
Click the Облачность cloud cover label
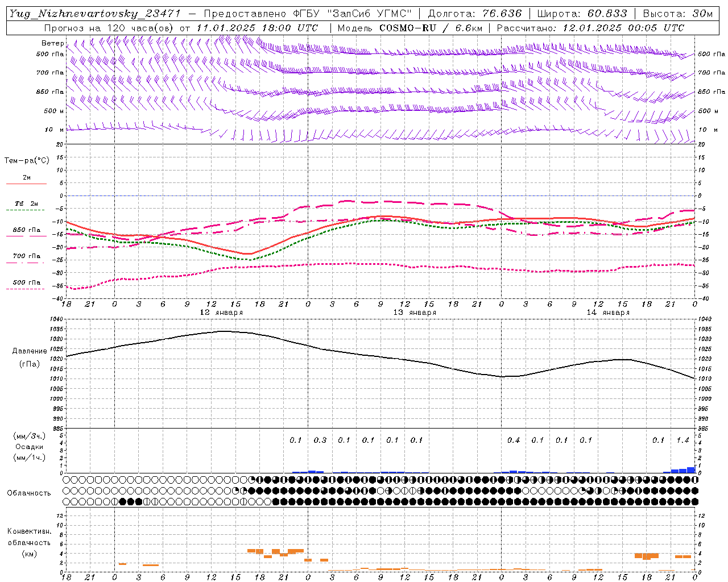(29, 493)
